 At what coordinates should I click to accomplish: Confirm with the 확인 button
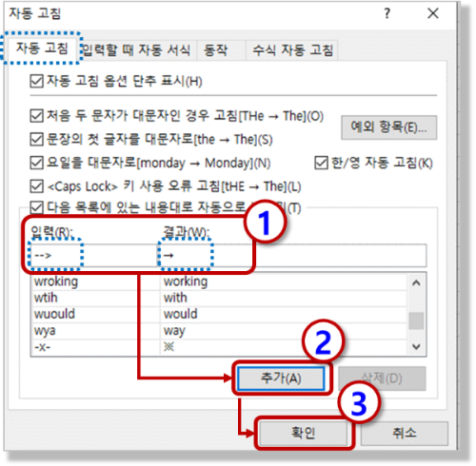[304, 433]
